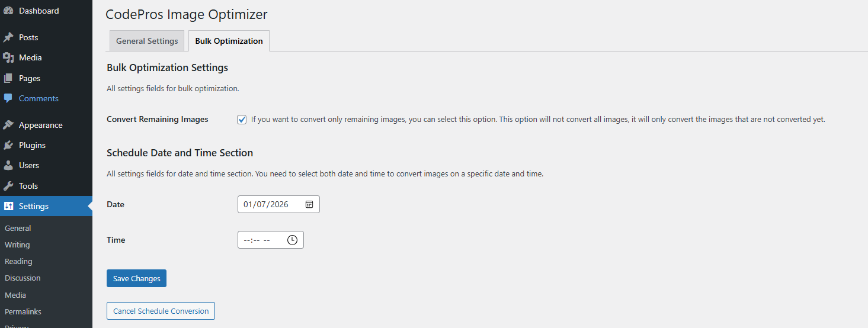Click Cancel Schedule Conversion button
Image resolution: width=868 pixels, height=328 pixels.
coord(161,311)
